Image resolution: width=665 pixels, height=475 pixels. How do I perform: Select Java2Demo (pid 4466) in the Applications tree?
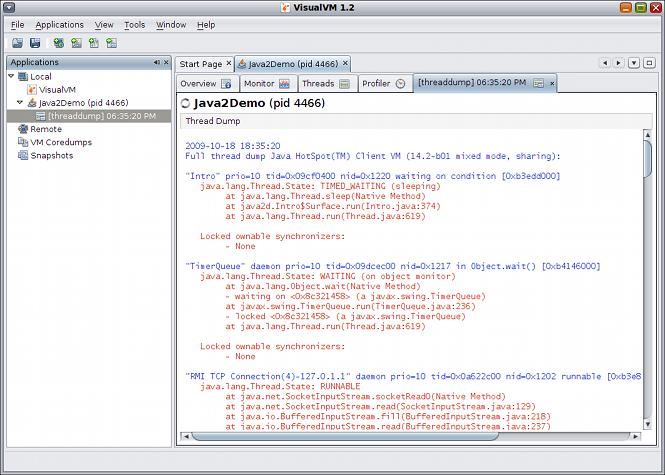[x=83, y=103]
